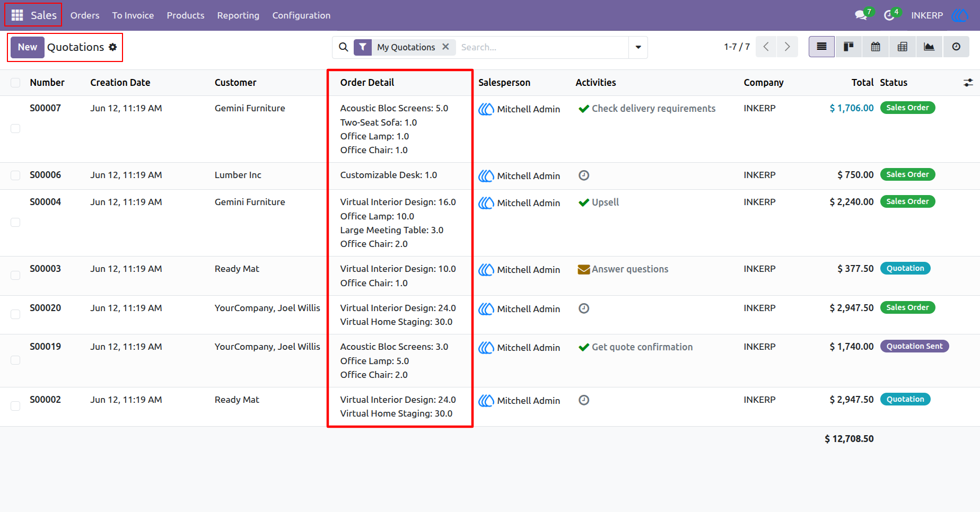
Task: Click the Upsell activity on S00004
Action: tap(605, 202)
